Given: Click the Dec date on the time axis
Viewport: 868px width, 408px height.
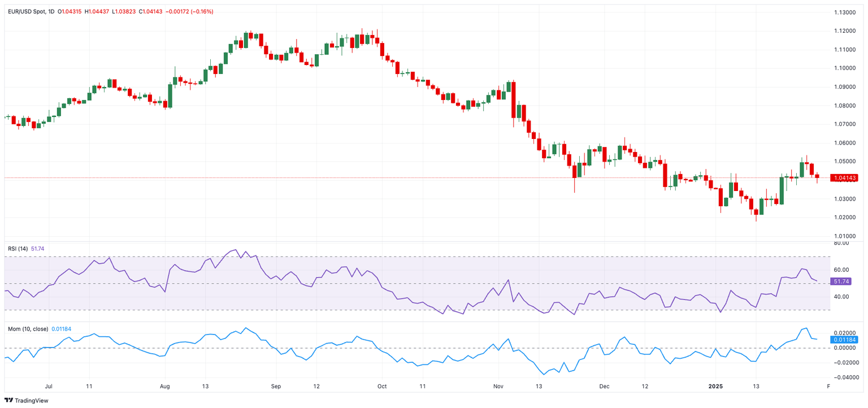Looking at the screenshot, I should tap(605, 387).
